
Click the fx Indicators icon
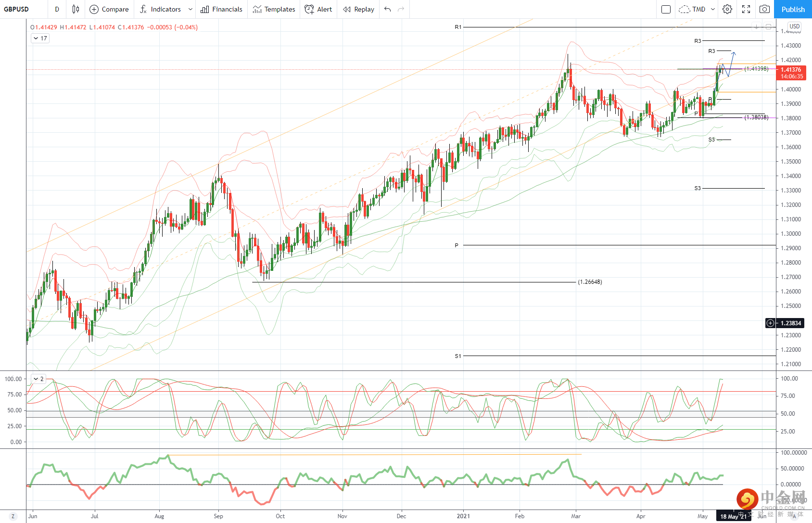143,9
